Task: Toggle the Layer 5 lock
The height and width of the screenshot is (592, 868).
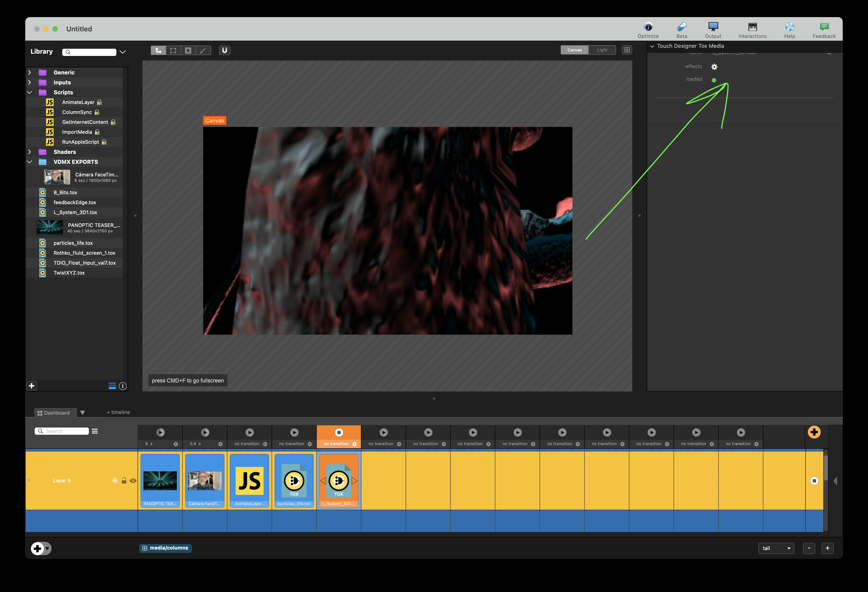Action: (x=124, y=481)
